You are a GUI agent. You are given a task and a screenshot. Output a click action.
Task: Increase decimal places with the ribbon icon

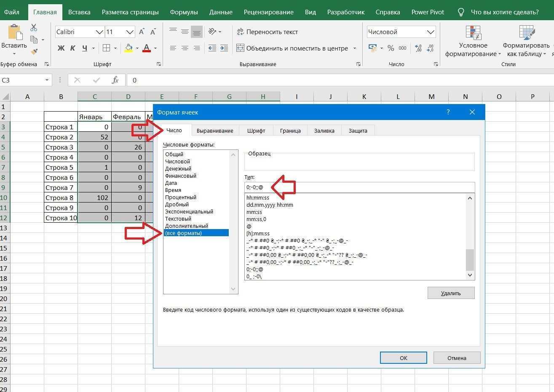(417, 48)
